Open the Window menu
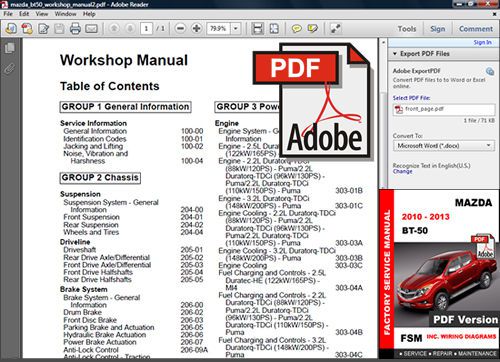The image size is (500, 362). [x=65, y=14]
